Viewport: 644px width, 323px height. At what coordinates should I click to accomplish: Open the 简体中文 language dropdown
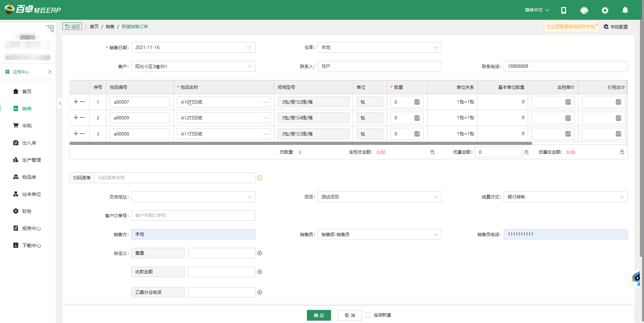click(537, 10)
